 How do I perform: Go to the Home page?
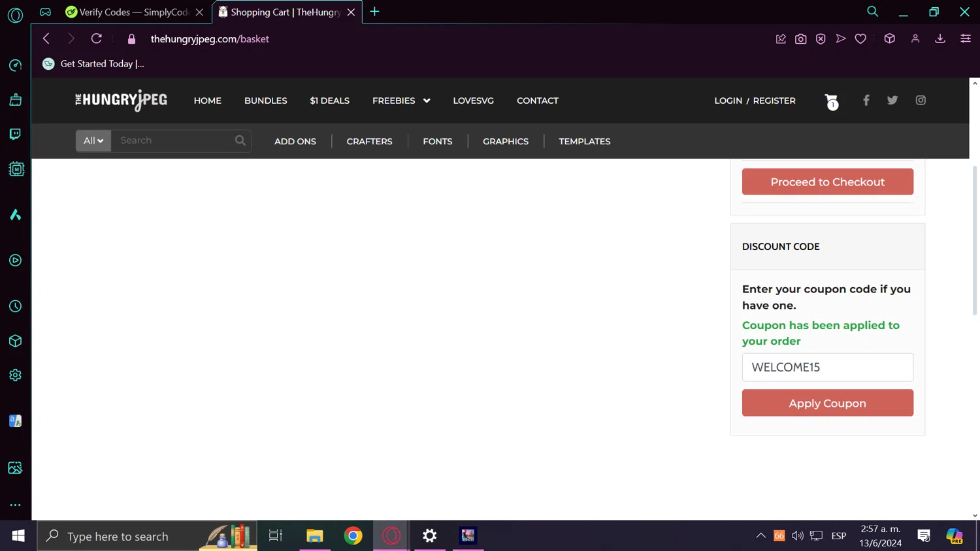coord(208,101)
